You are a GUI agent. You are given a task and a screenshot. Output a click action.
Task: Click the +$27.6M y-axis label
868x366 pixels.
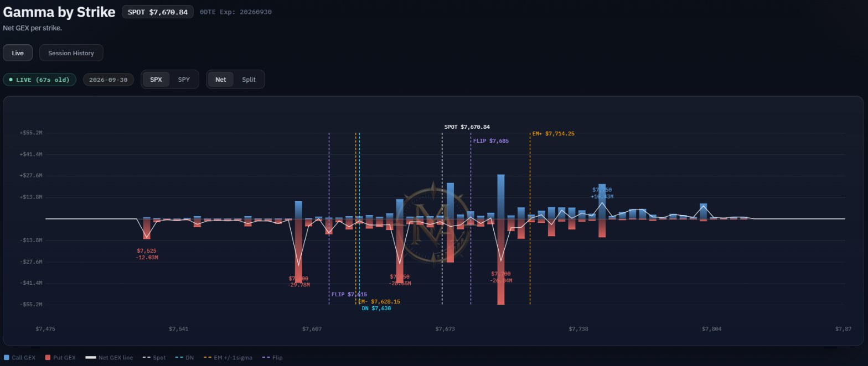31,176
